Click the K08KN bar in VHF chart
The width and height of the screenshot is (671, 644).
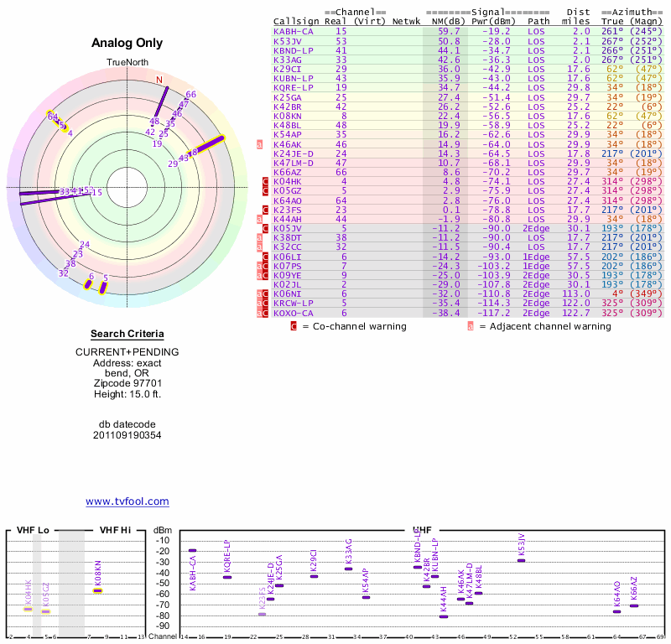tap(98, 591)
